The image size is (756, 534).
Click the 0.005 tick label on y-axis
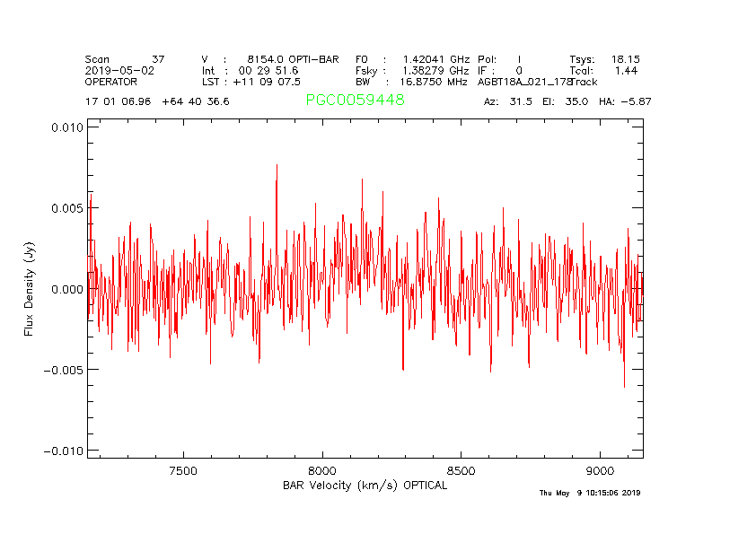[x=66, y=208]
